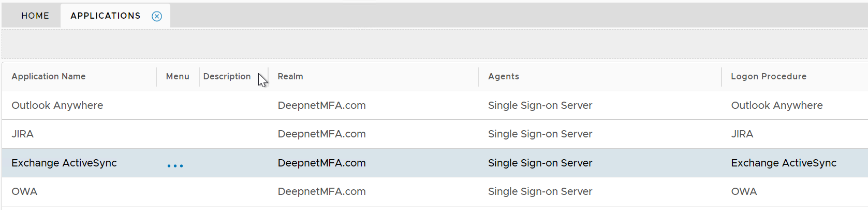Click the Menu column header
Image resolution: width=868 pixels, height=210 pixels.
(x=178, y=77)
